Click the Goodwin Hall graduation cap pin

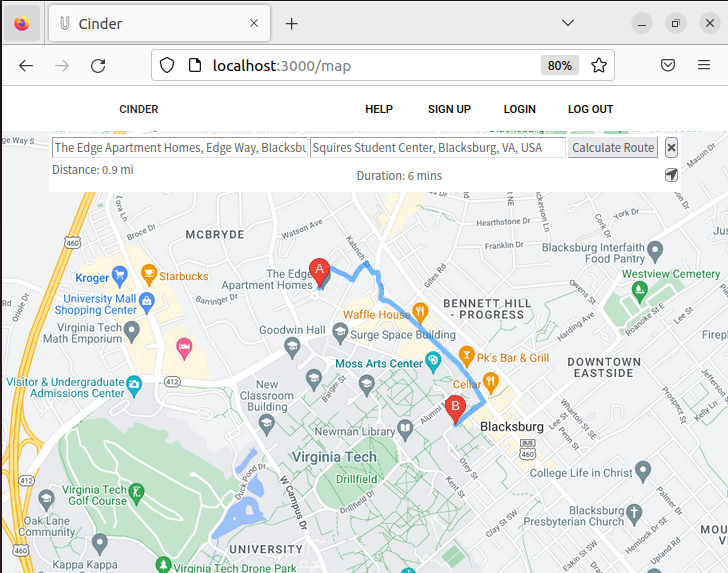pos(292,348)
